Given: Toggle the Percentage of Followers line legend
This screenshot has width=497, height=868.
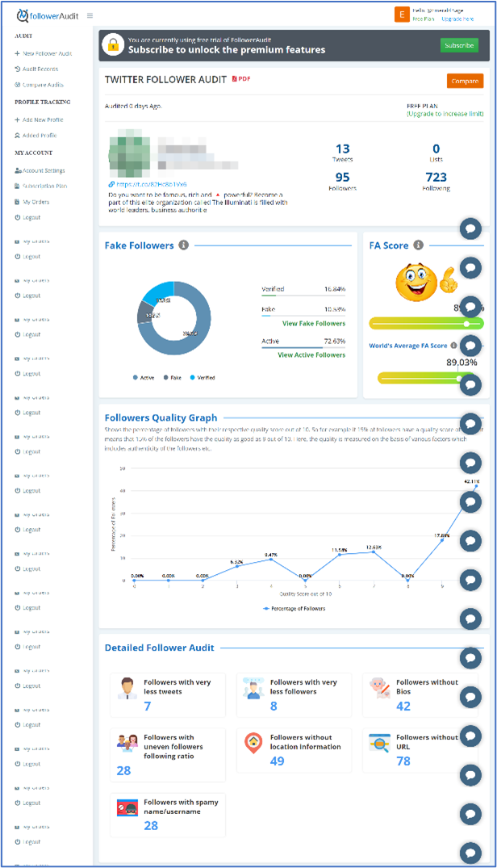Looking at the screenshot, I should click(294, 608).
